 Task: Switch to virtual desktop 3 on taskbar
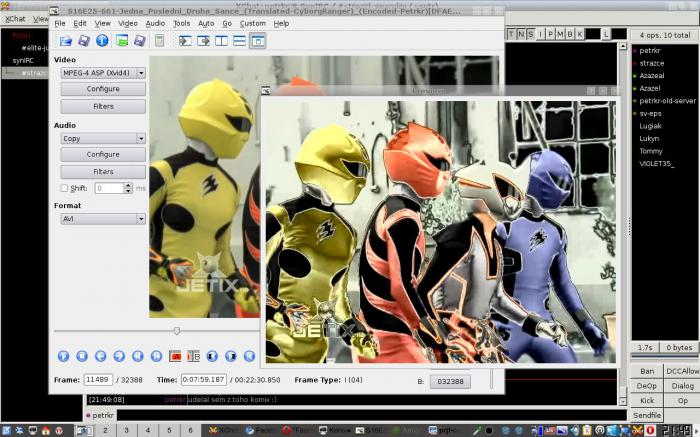pos(126,430)
